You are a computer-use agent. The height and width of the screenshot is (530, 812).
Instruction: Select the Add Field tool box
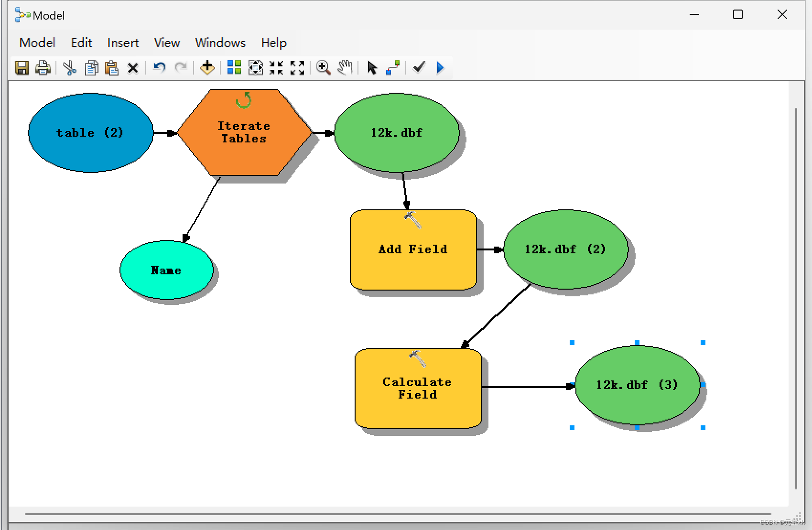tap(413, 249)
